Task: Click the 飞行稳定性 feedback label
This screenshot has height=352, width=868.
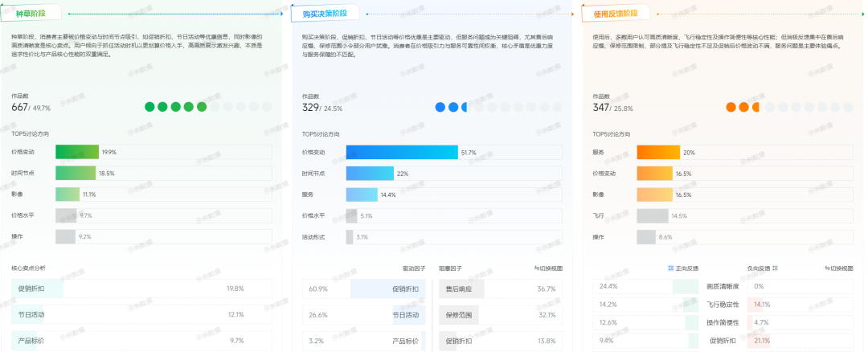Action: pos(723,304)
